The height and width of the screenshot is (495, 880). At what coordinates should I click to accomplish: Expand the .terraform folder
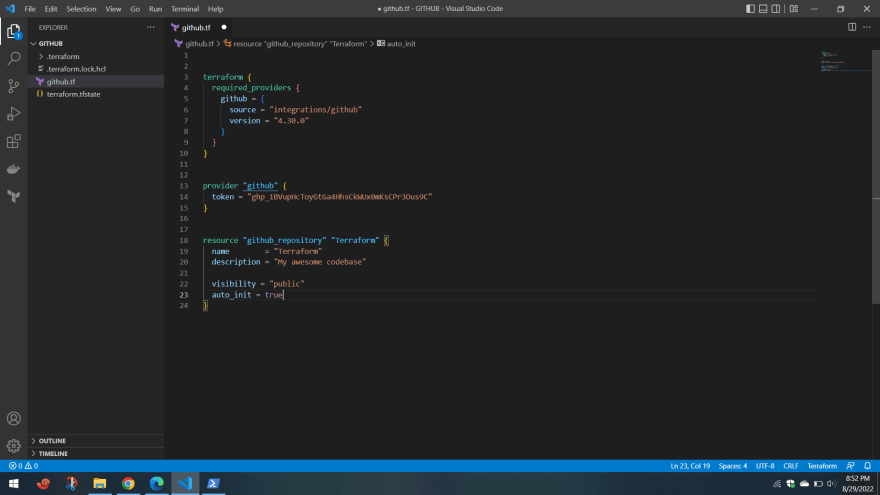click(96, 56)
